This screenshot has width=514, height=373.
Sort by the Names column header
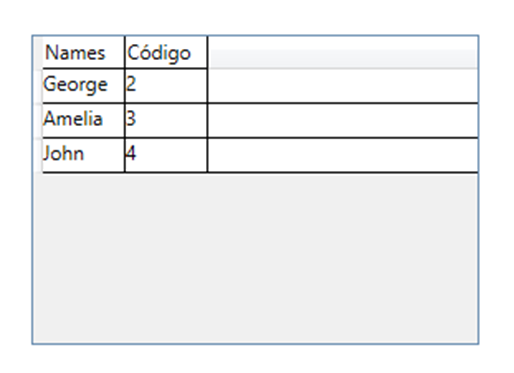(x=84, y=52)
